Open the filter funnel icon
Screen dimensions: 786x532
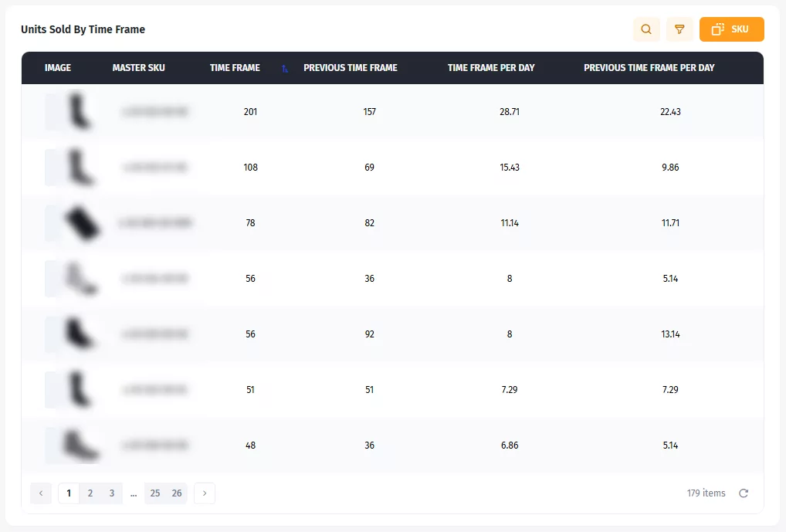click(679, 29)
